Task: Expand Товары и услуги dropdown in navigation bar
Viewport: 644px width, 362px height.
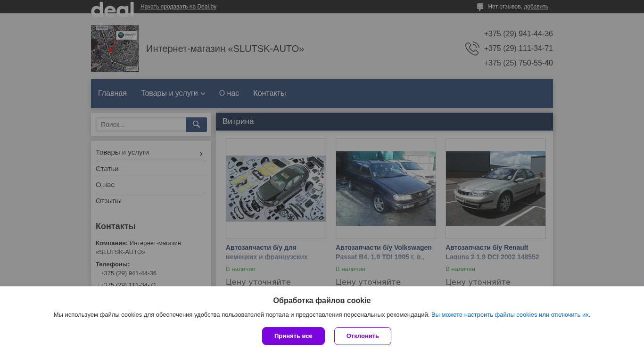Action: [x=173, y=93]
